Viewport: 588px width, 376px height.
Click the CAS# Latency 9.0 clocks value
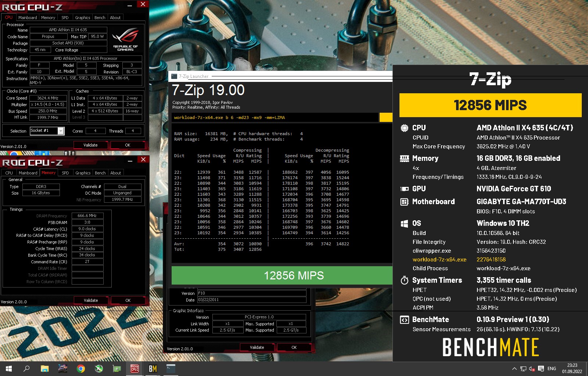click(x=87, y=229)
